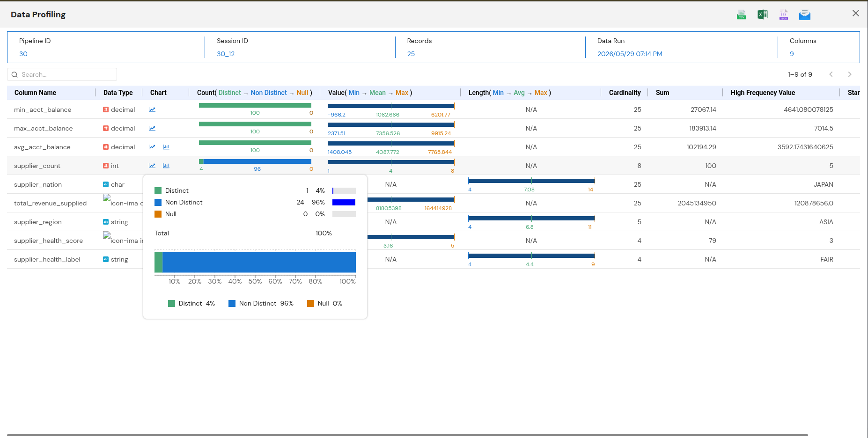Viewport: 868px width, 438px height.
Task: Click the horizontal scrollbar at bottom
Action: [x=407, y=435]
